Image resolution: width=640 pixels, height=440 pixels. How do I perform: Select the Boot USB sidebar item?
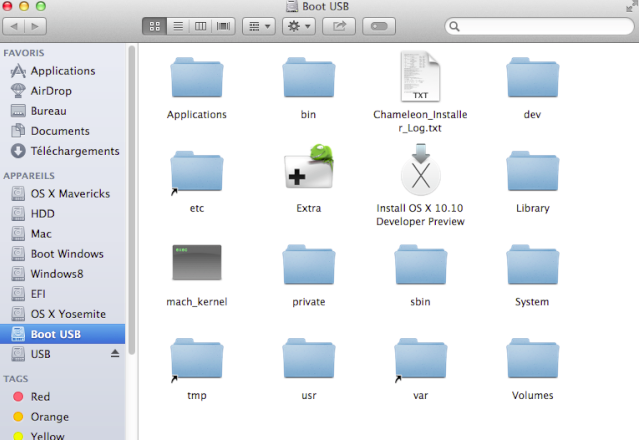62,334
